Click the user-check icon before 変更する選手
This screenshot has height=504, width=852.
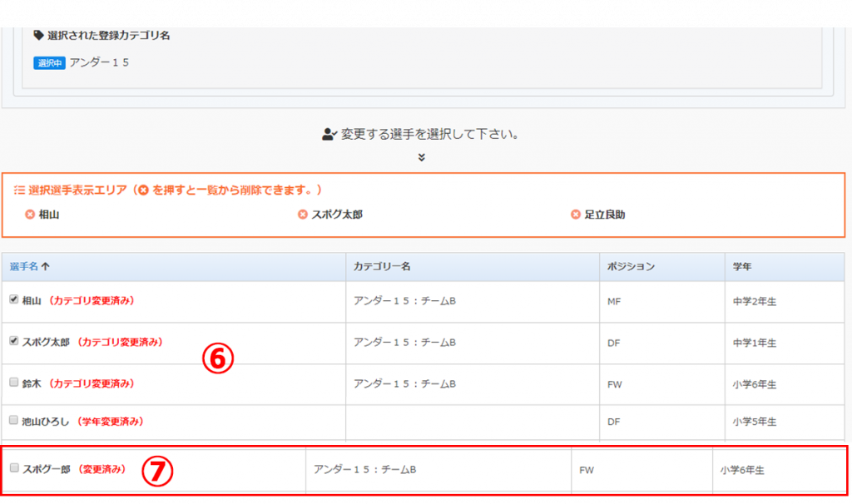tap(329, 134)
